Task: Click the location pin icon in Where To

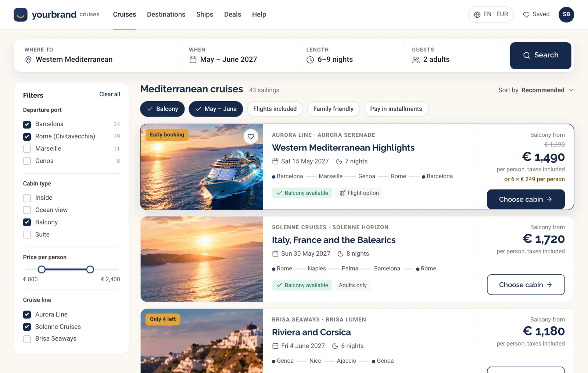Action: (x=28, y=60)
